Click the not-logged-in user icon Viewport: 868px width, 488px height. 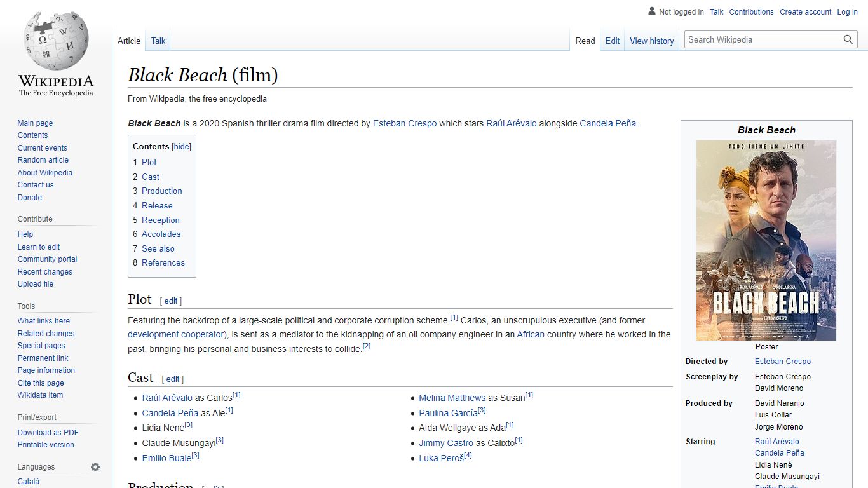tap(651, 11)
